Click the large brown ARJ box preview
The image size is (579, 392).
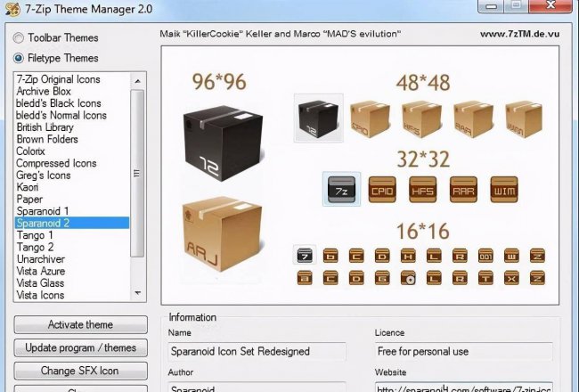click(222, 233)
